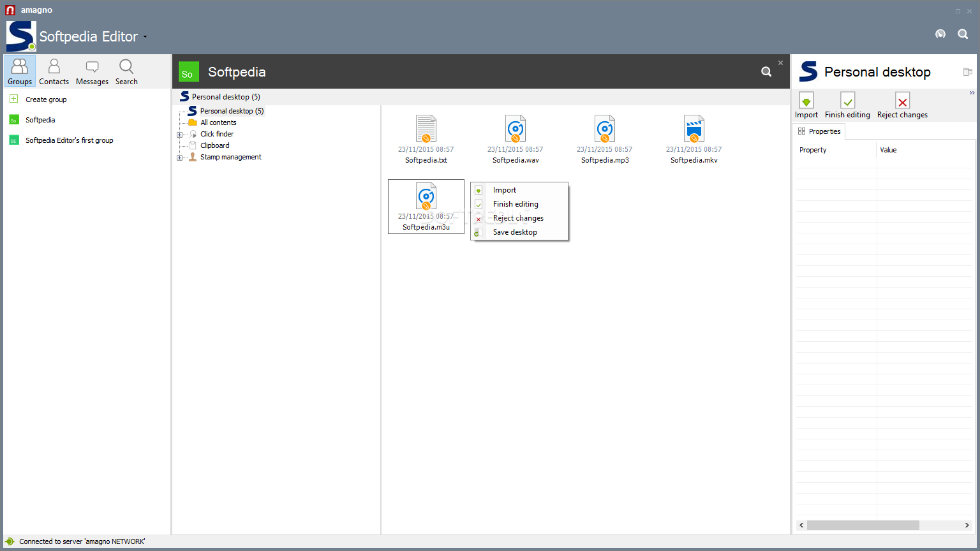Click Finish editing toolbar button in right panel
This screenshot has width=980, height=551.
847,105
